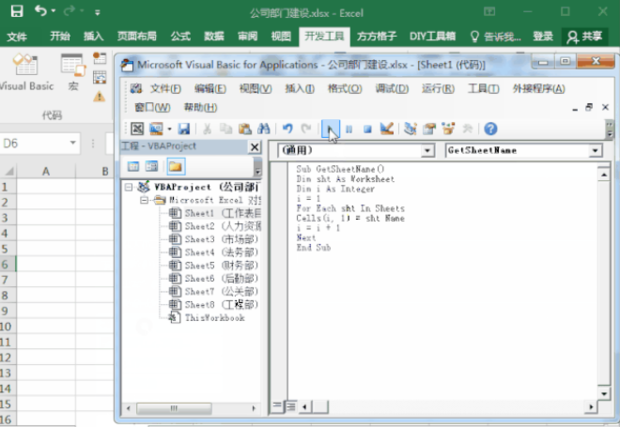
Task: Click code window vertical scrollbar down arrow
Action: [604, 393]
